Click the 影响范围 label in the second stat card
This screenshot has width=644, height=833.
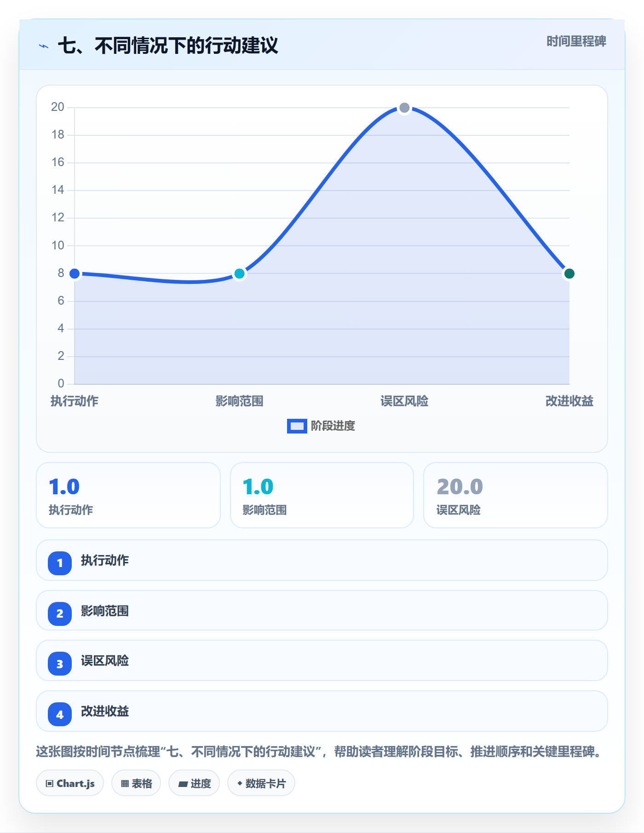pyautogui.click(x=264, y=510)
